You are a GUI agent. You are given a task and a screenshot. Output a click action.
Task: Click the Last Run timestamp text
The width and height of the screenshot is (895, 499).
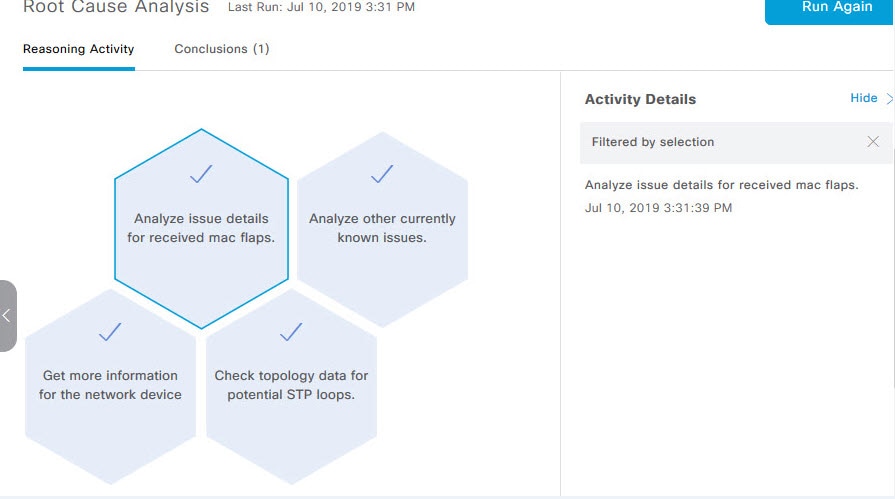[x=321, y=7]
